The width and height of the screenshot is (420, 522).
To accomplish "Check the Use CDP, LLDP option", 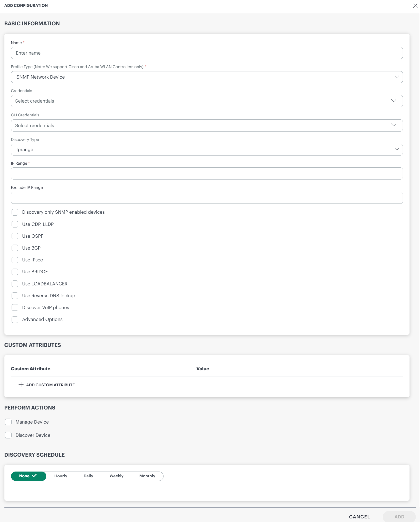I will point(15,224).
